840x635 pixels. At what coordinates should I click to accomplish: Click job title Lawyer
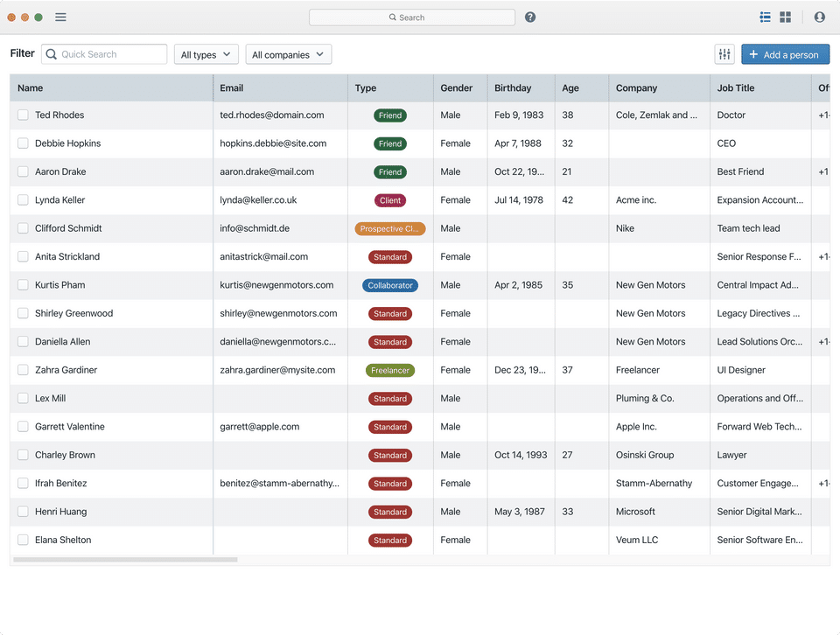click(731, 455)
